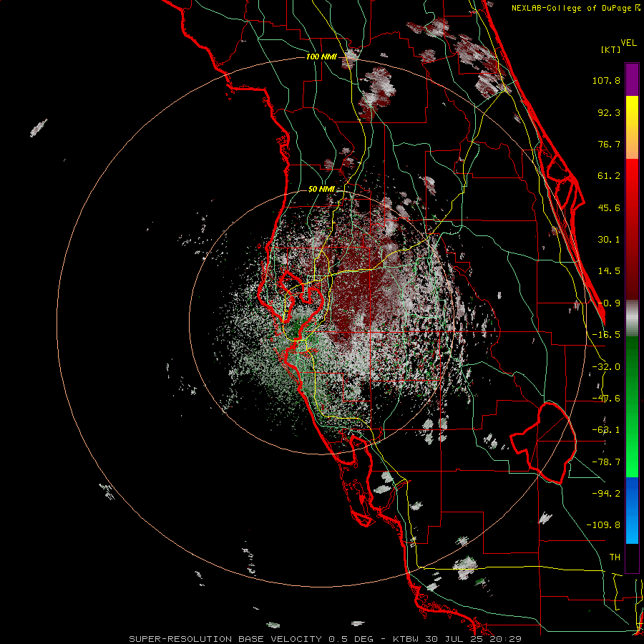The image size is (644, 644).
Task: Click the -63.1 velocity scale value
Action: 606,430
